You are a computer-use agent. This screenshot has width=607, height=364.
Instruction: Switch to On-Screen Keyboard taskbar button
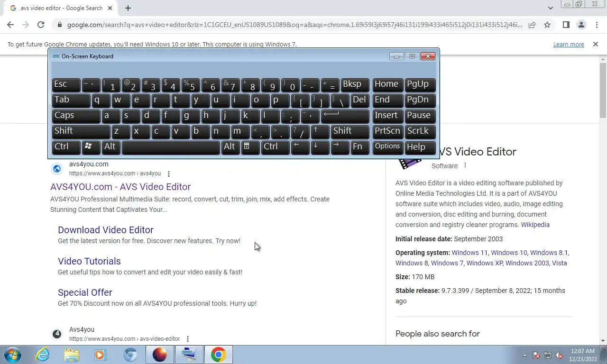pyautogui.click(x=189, y=355)
